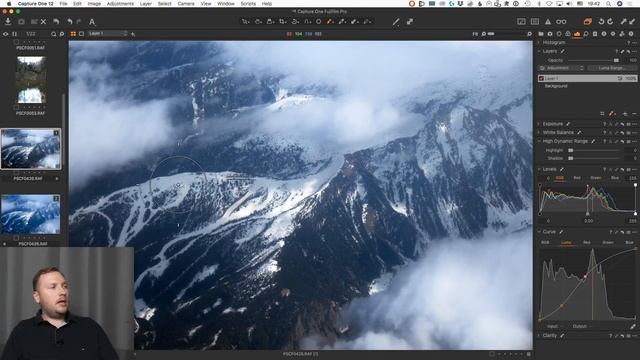Screen dimensions: 640x360
Task: Toggle checkbox under PSCF0426.RAF thumbnail
Action: click(x=16, y=172)
